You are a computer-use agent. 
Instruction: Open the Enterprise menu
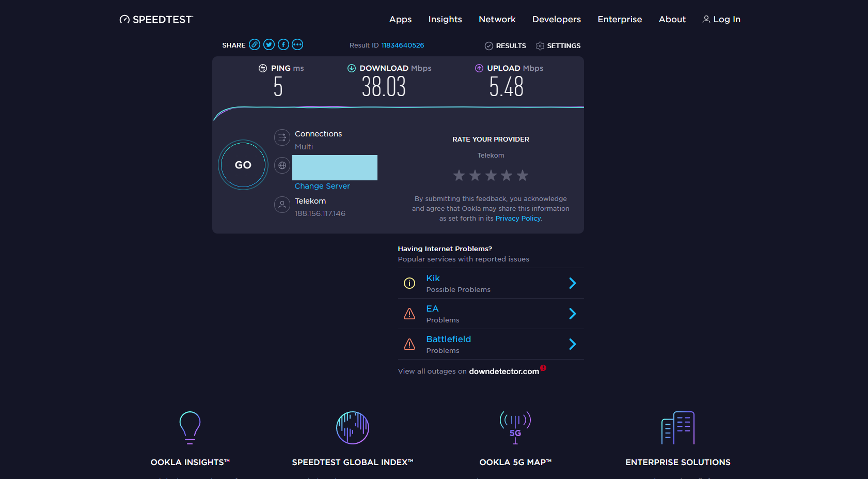[x=620, y=19]
